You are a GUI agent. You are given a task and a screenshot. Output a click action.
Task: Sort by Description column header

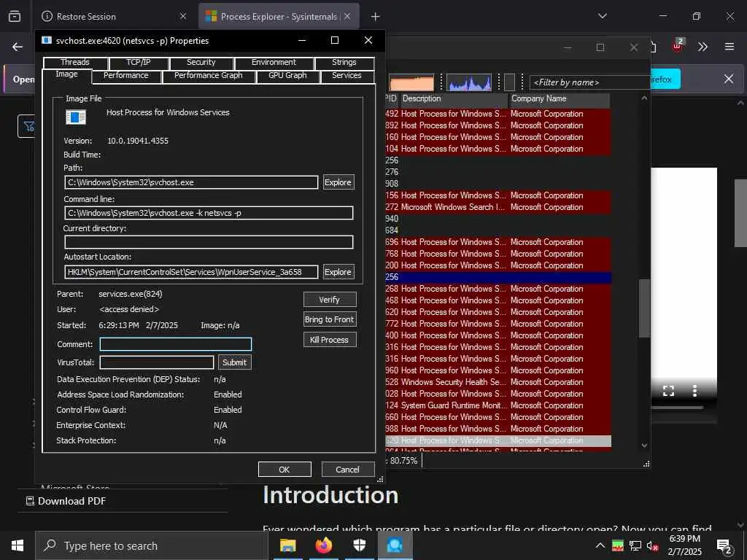pyautogui.click(x=454, y=99)
